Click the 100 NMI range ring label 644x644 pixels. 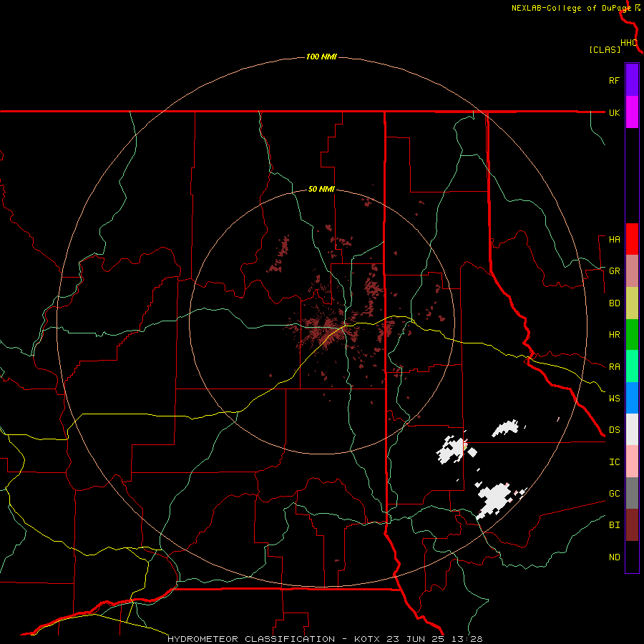pyautogui.click(x=321, y=57)
